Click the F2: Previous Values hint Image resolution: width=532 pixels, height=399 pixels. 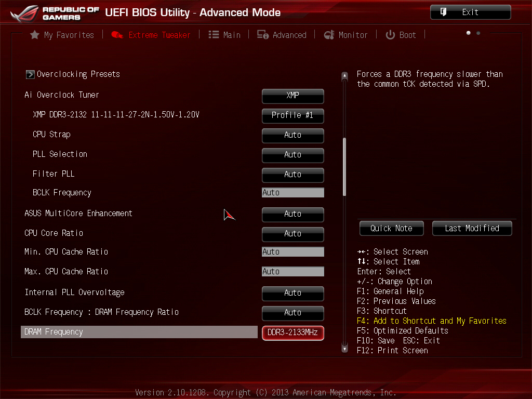coord(396,301)
